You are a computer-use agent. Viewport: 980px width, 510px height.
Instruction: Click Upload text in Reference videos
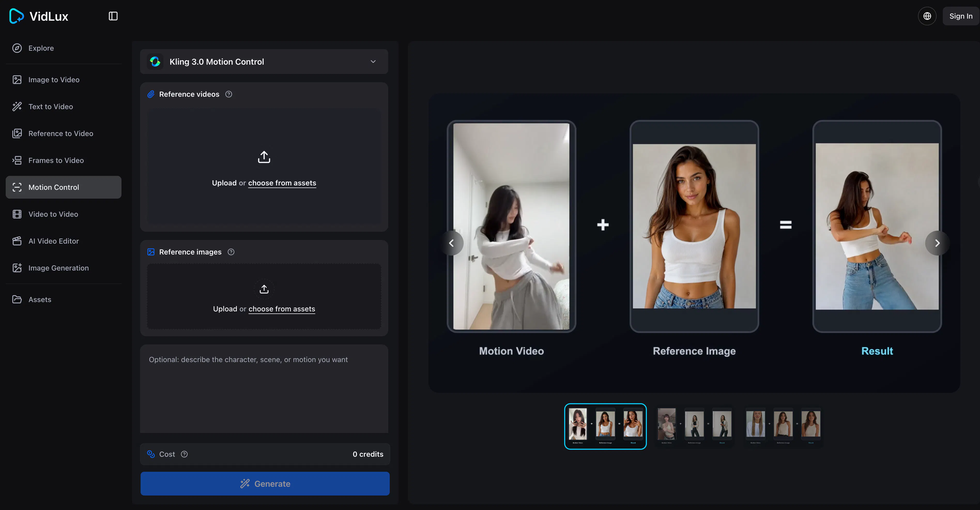tap(224, 183)
